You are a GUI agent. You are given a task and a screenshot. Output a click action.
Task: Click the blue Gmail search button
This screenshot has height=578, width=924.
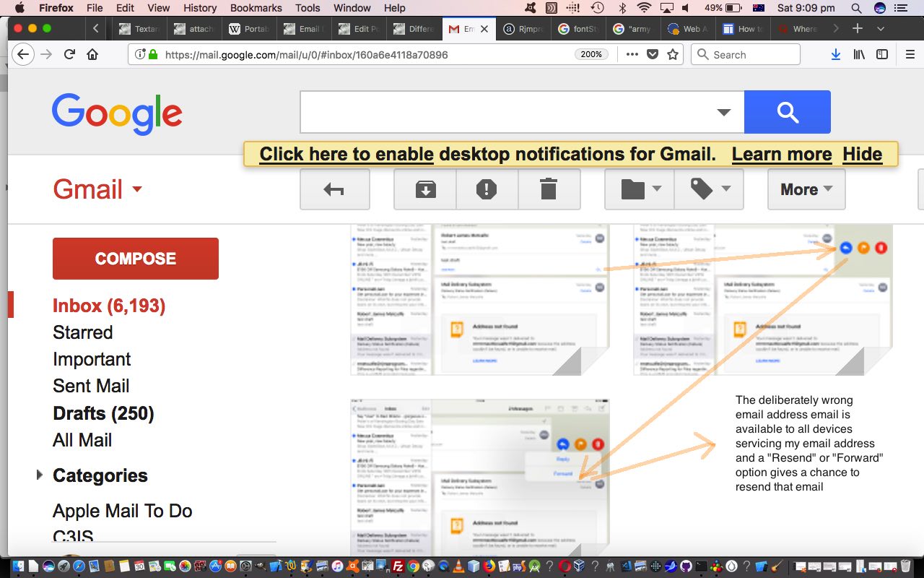pyautogui.click(x=788, y=112)
